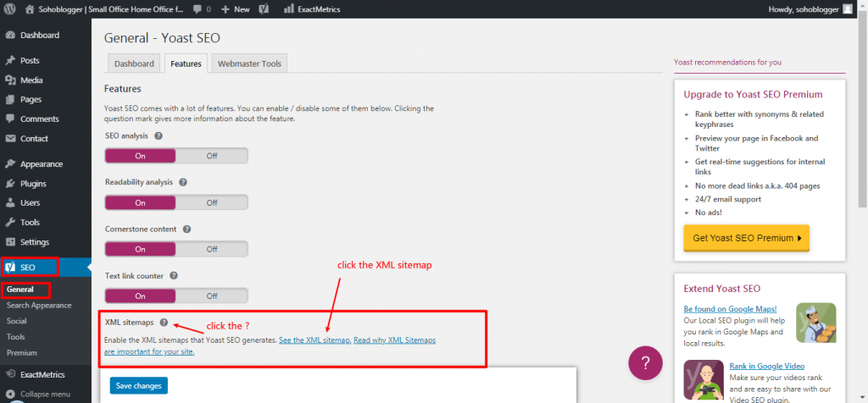Click question mark beside XML sitemaps
868x403 pixels.
point(164,322)
